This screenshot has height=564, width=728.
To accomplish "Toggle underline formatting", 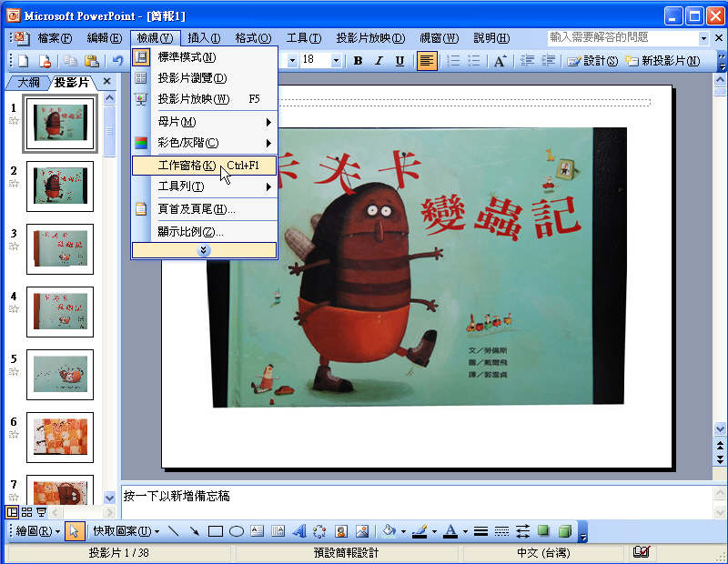I will coord(399,61).
